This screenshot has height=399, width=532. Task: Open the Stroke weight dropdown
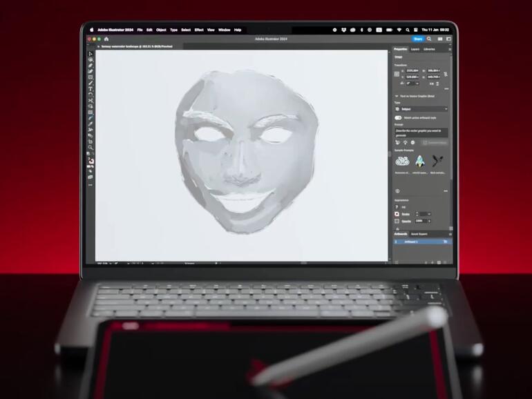[x=429, y=214]
